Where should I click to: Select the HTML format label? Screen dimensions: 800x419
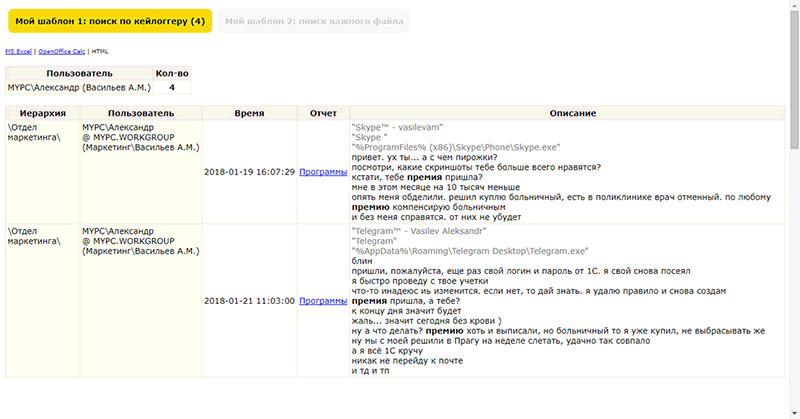pos(101,50)
